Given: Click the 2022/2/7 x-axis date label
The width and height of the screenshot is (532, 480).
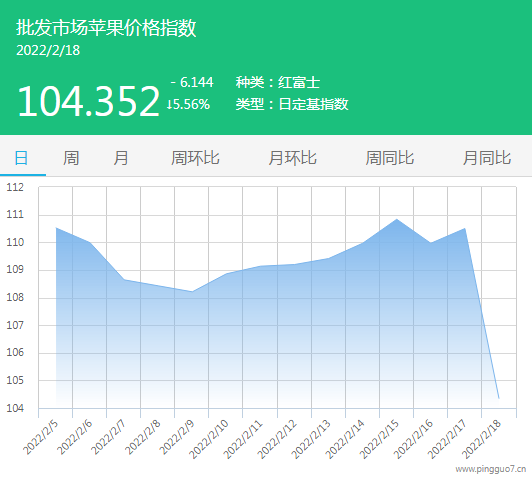Looking at the screenshot, I should (109, 437).
